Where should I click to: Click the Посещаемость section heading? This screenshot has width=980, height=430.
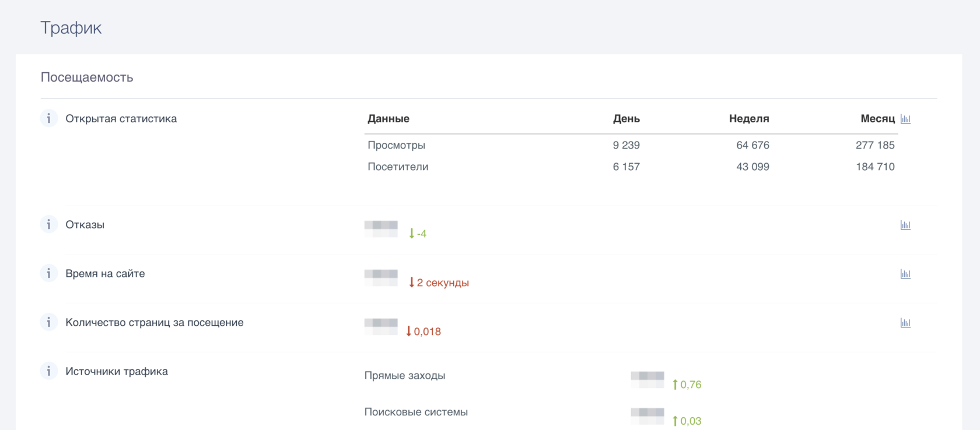click(x=87, y=77)
